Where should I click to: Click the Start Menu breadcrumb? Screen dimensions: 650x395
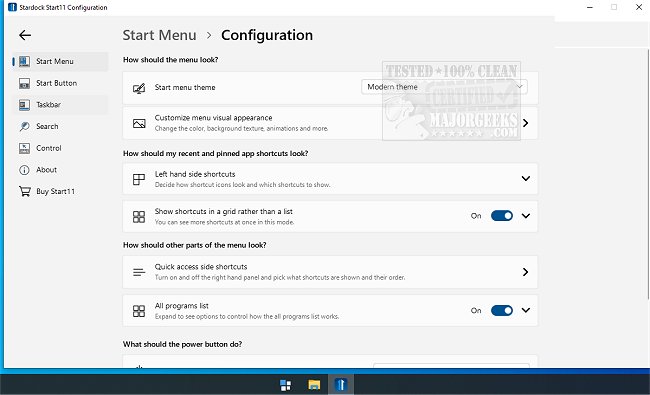coord(159,35)
